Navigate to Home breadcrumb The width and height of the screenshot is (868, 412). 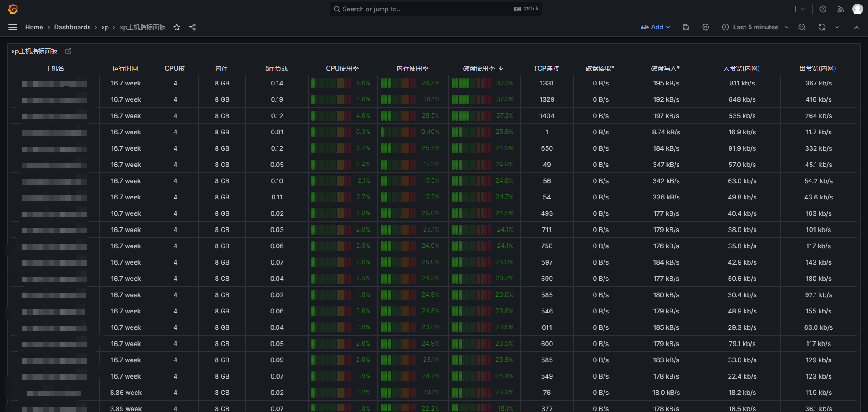pos(34,27)
